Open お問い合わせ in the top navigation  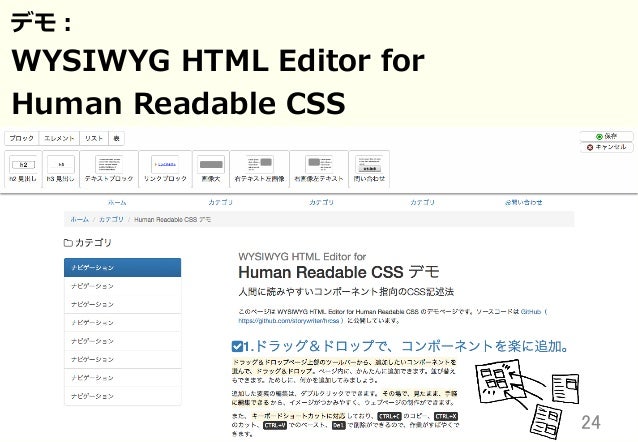(x=523, y=202)
